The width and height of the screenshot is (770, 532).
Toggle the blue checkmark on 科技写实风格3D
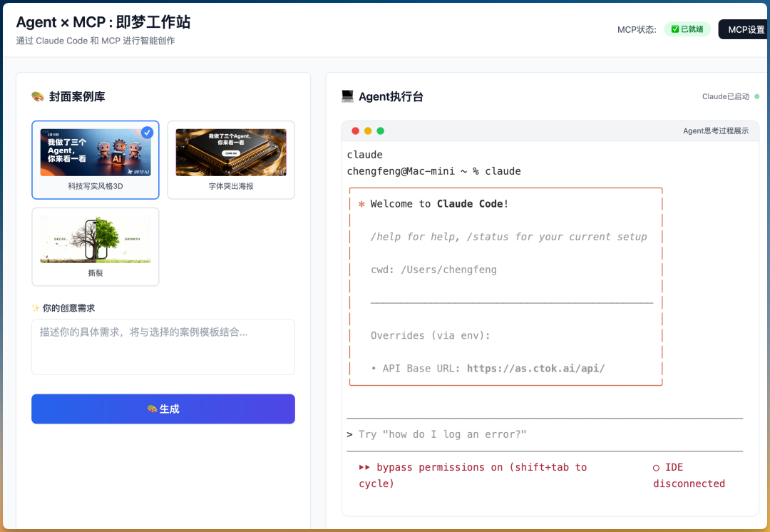[x=147, y=132]
